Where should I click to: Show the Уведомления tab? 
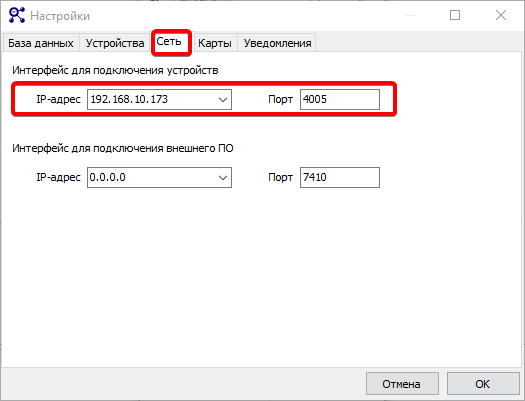(277, 43)
